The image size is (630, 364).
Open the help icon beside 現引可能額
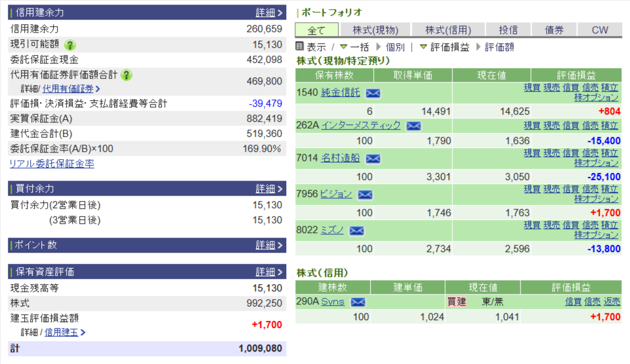pos(70,45)
